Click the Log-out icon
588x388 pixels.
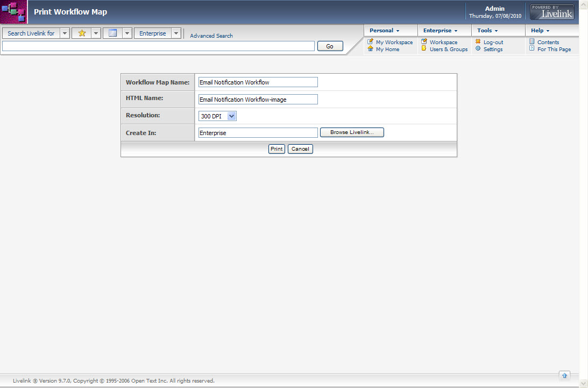[x=478, y=42]
